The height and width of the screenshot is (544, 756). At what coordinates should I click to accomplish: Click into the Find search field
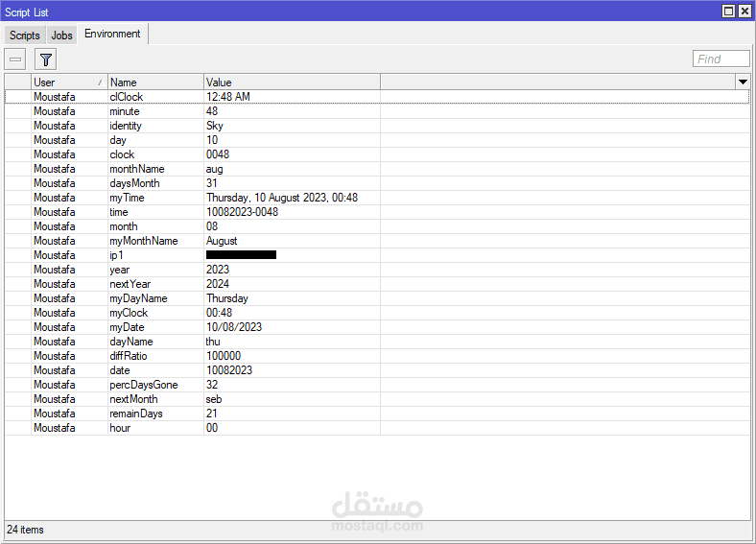(x=721, y=59)
